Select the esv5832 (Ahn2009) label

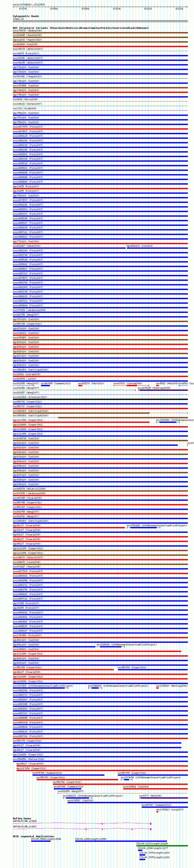point(167,383)
